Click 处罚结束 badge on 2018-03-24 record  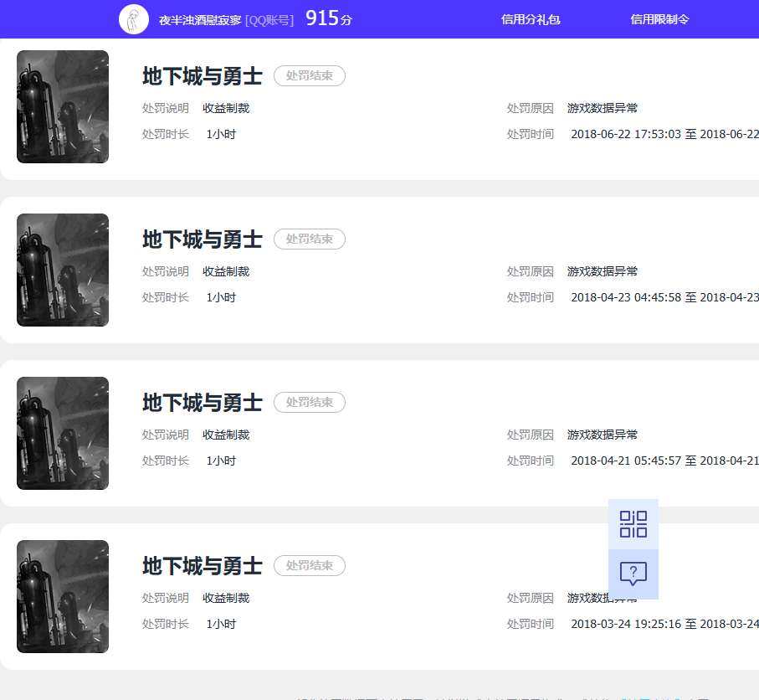pyautogui.click(x=310, y=566)
